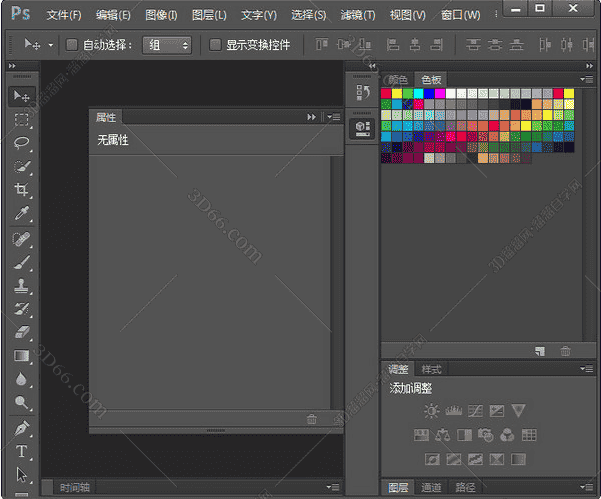Add a Brightness/Contrast adjustment
601x499 pixels.
tap(431, 411)
